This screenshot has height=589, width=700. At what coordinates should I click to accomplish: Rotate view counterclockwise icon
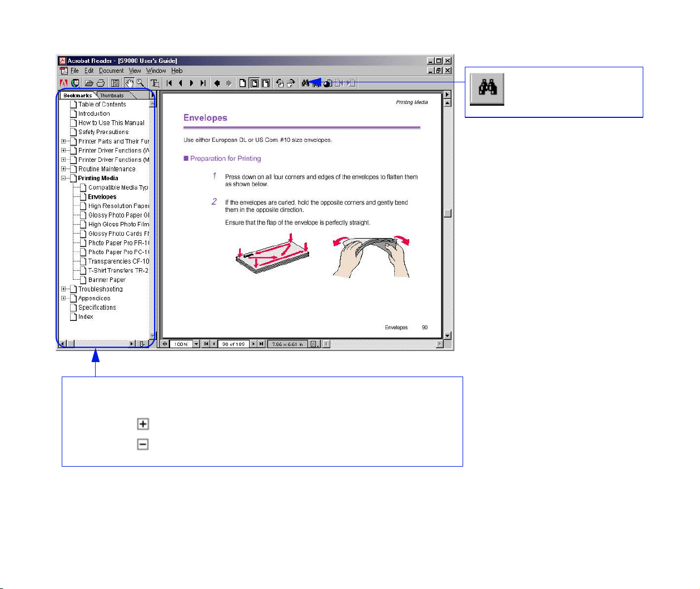pos(280,83)
